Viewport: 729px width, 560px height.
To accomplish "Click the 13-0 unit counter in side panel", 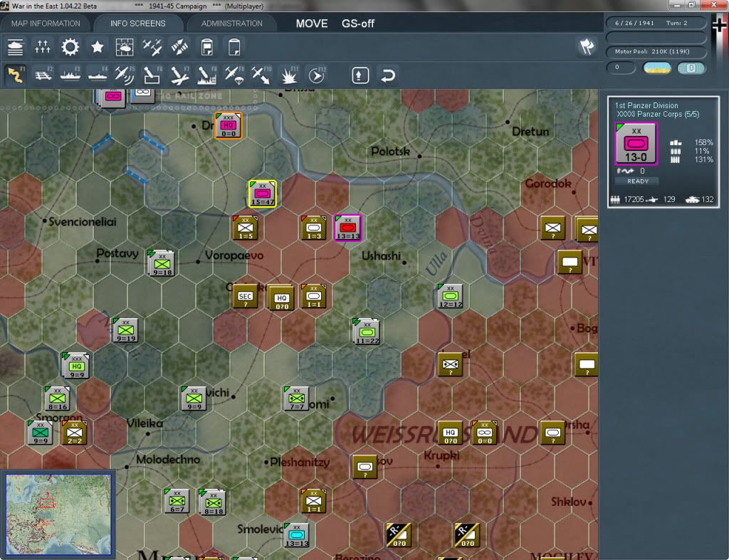I will click(x=636, y=144).
